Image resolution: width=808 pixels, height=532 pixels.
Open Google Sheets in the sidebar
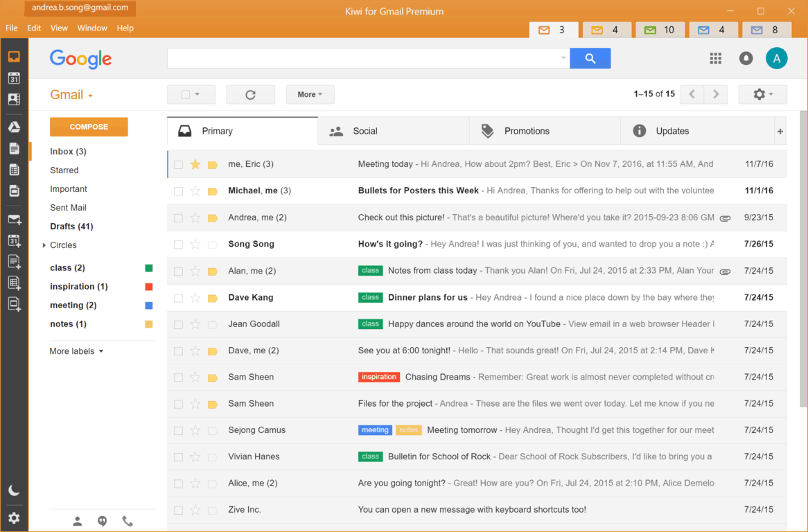tap(14, 169)
